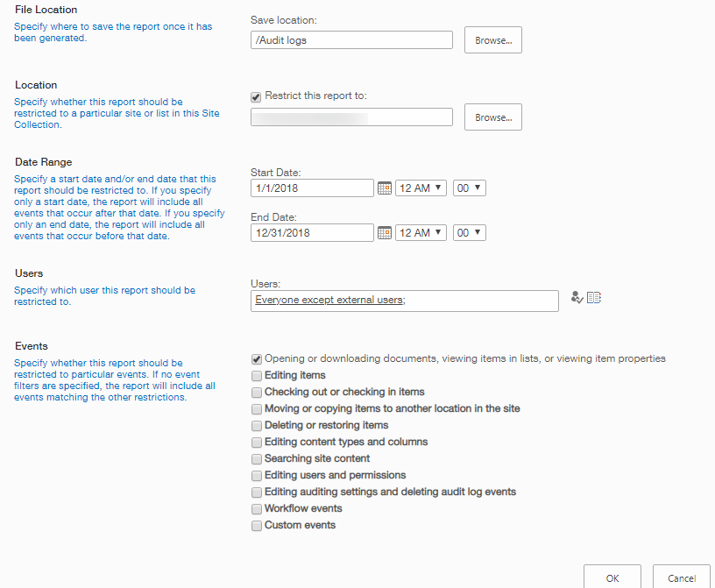The image size is (715, 588).
Task: Open End Date hour dropdown 12 AM
Action: pos(421,232)
